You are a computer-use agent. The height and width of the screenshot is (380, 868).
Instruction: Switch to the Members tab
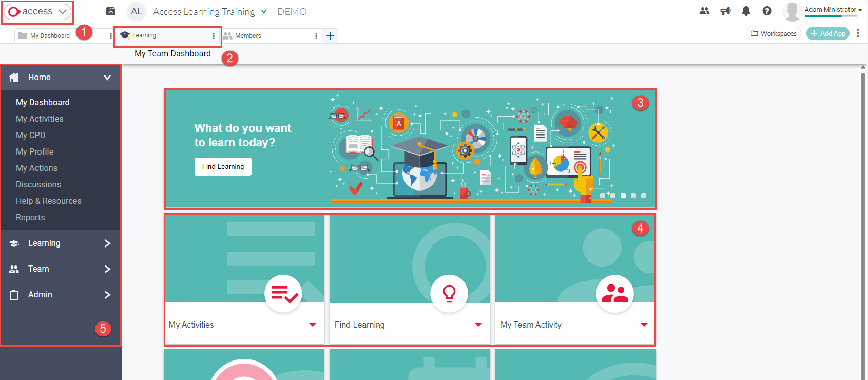click(x=248, y=36)
